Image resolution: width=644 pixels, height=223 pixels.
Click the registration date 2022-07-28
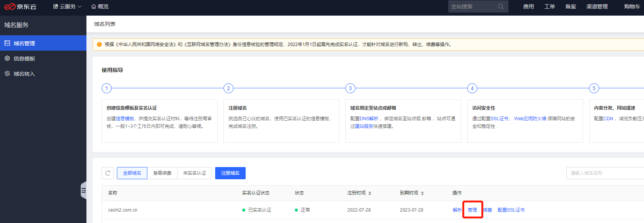[359, 210]
